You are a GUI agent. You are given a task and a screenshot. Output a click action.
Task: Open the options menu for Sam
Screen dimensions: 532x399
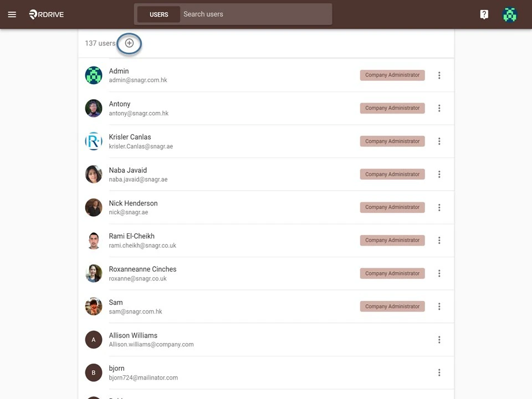point(439,306)
